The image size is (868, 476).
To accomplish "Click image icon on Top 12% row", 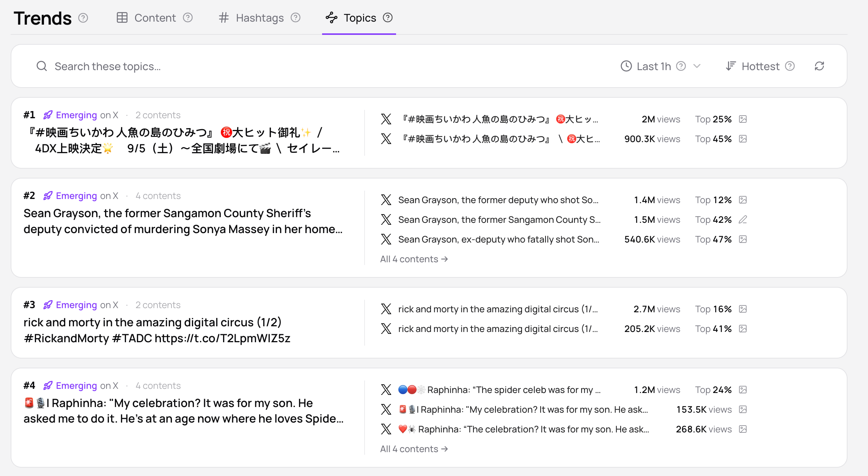I will pos(743,200).
